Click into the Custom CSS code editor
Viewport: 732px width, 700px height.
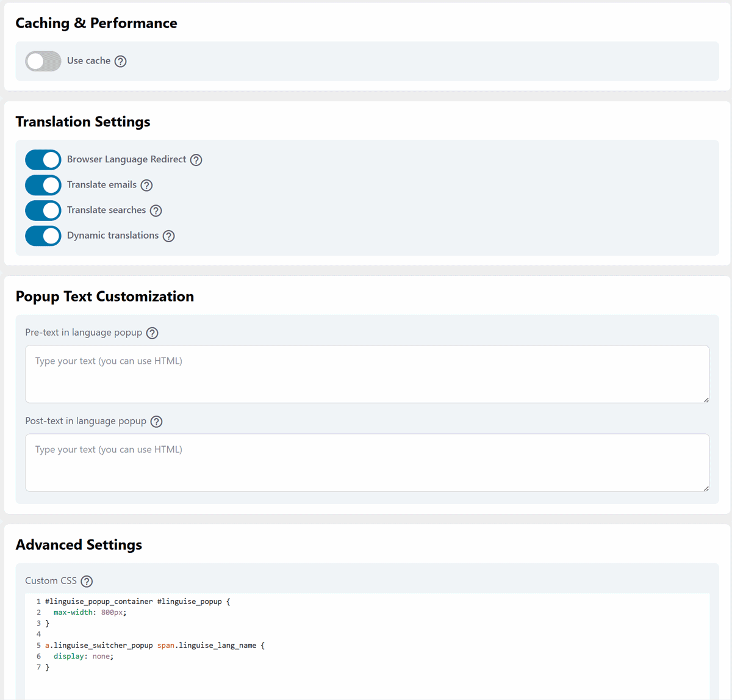point(367,646)
